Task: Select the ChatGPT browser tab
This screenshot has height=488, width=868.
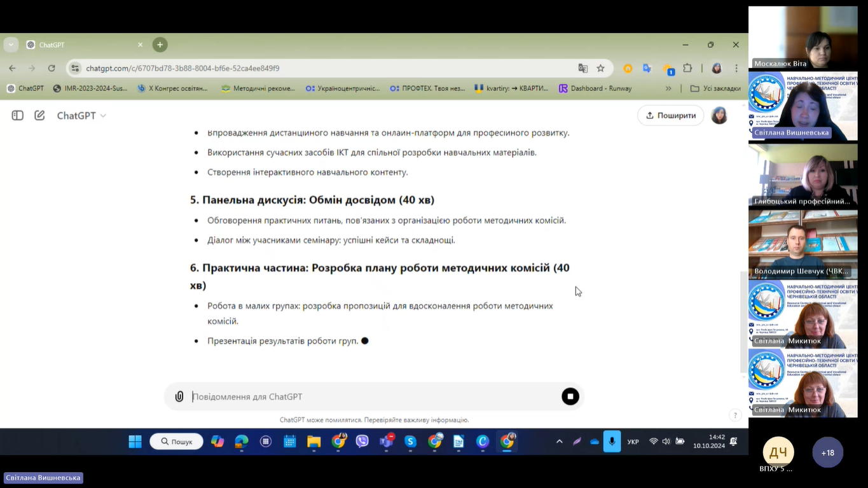Action: tap(83, 45)
